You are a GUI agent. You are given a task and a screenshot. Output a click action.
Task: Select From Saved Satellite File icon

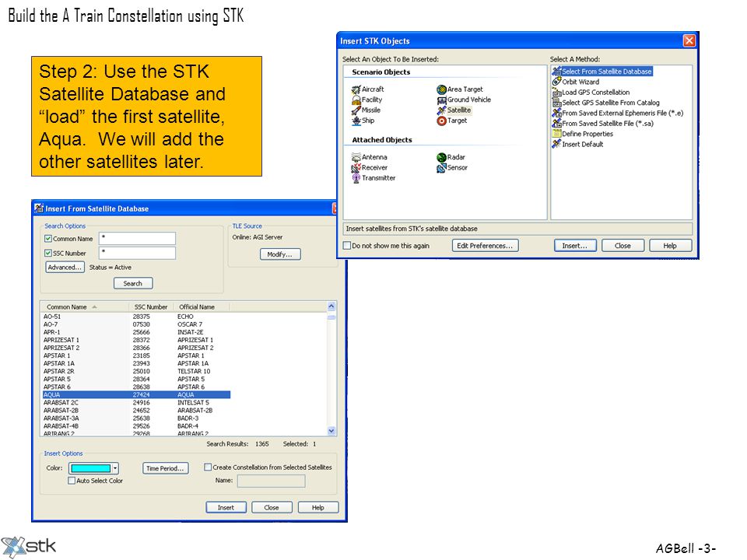point(556,124)
